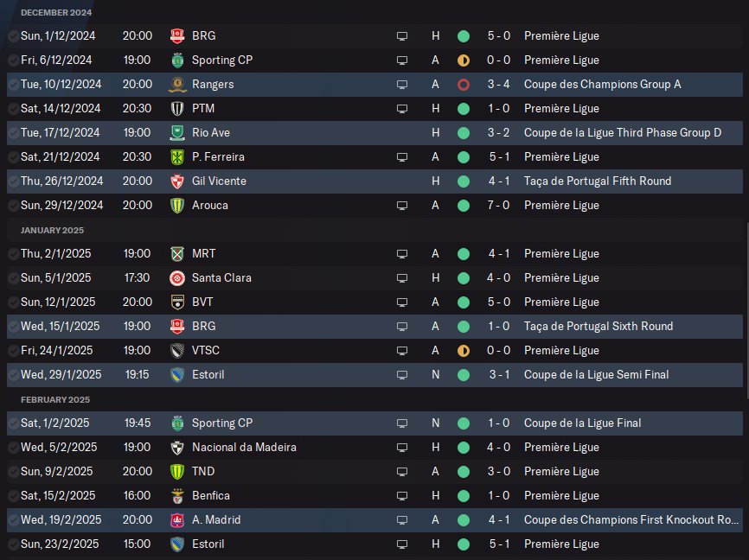The width and height of the screenshot is (749, 560).
Task: Click the Rio Ave club badge
Action: click(176, 133)
